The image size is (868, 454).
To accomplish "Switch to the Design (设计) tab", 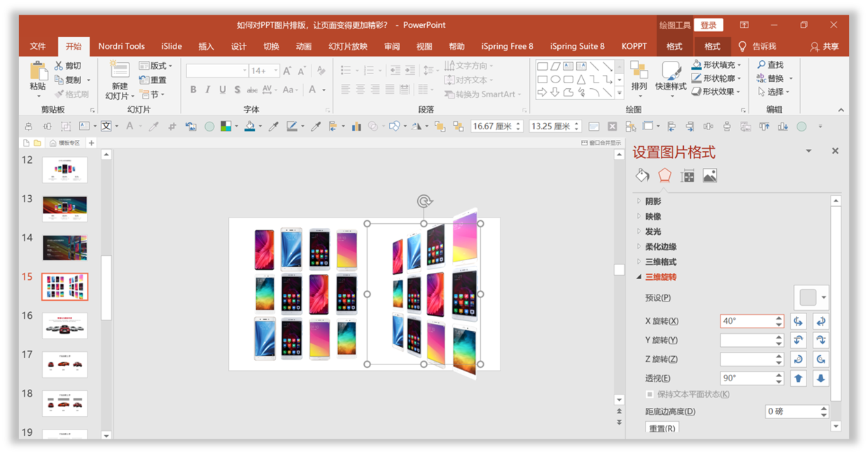I will pos(239,46).
